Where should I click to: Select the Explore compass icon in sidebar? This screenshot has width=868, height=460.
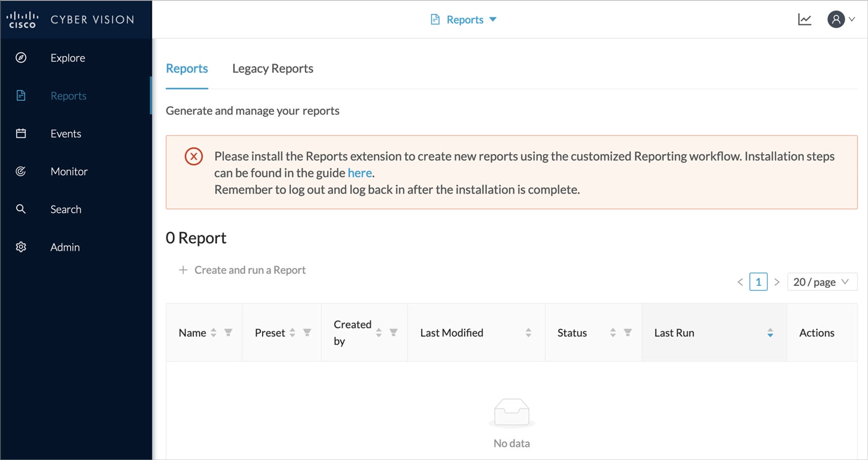pos(21,57)
